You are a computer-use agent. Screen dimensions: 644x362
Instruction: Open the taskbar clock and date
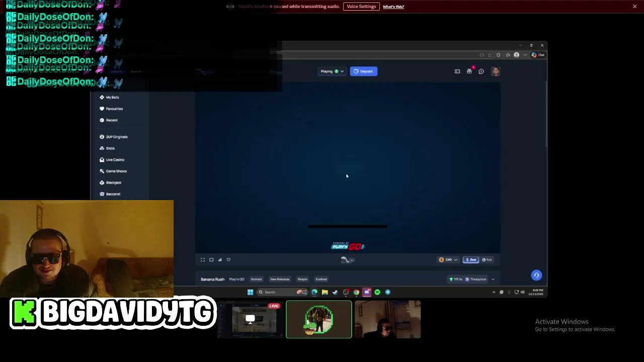(x=536, y=292)
